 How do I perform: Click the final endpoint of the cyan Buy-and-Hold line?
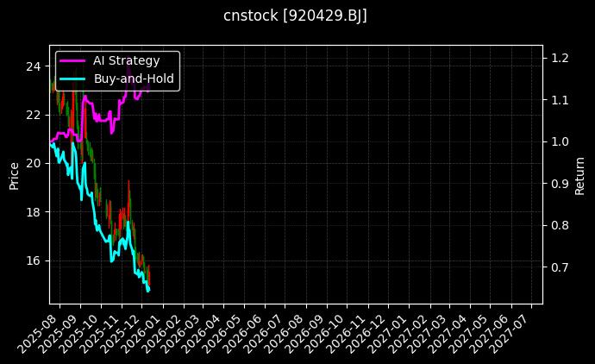[x=148, y=290]
